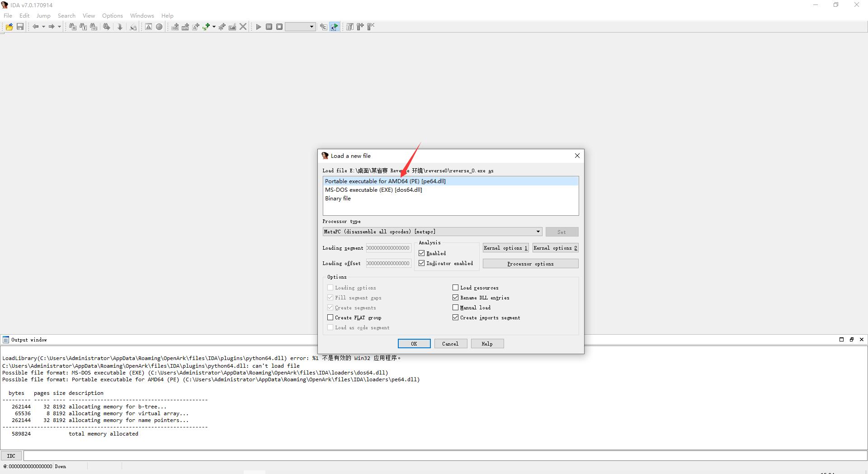This screenshot has height=474, width=868.
Task: Click the binoculars text search icon
Action: click(x=83, y=27)
